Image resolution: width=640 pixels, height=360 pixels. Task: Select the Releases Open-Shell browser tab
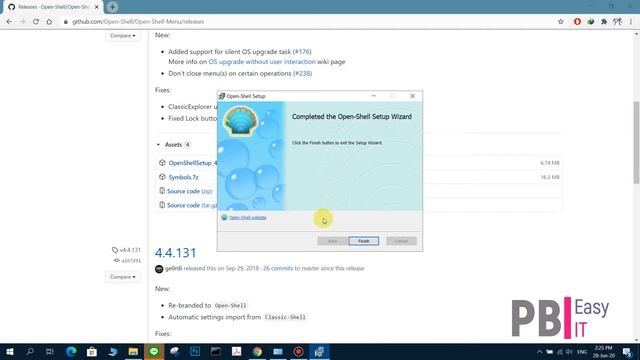point(52,7)
